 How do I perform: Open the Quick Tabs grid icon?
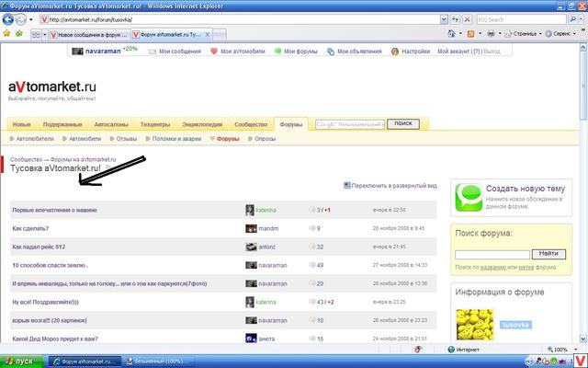pos(36,35)
